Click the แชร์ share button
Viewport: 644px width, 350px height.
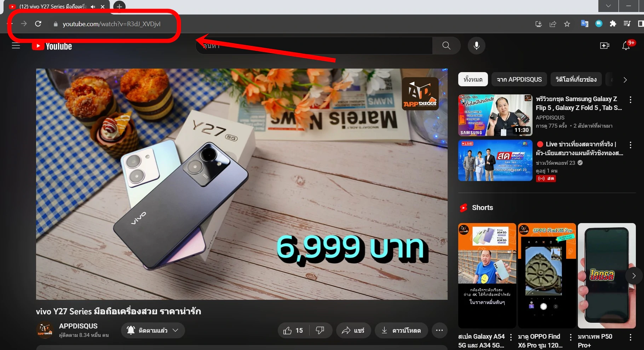(353, 331)
